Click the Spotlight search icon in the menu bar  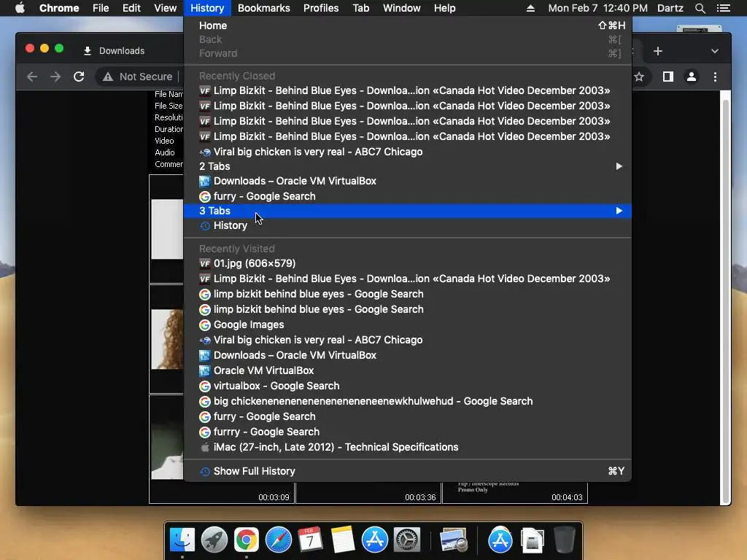(700, 8)
